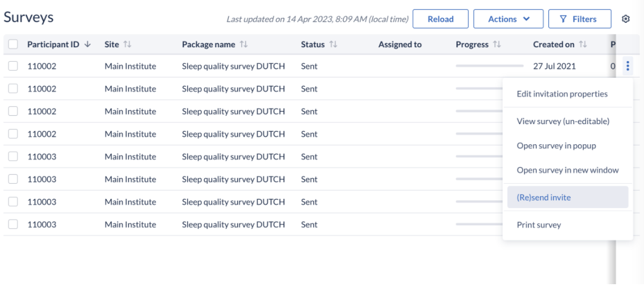This screenshot has height=305, width=644.
Task: Select Print survey menu entry
Action: [539, 225]
